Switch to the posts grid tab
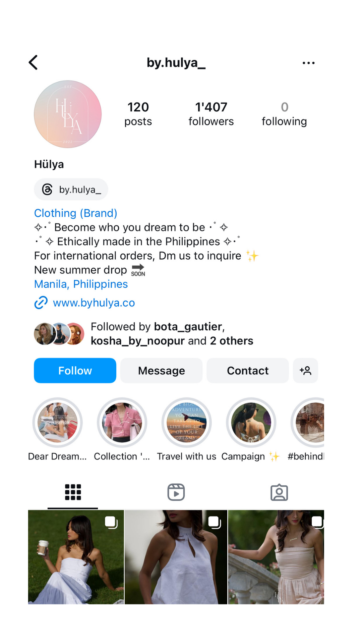Image resolution: width=362 pixels, height=644 pixels. (73, 492)
